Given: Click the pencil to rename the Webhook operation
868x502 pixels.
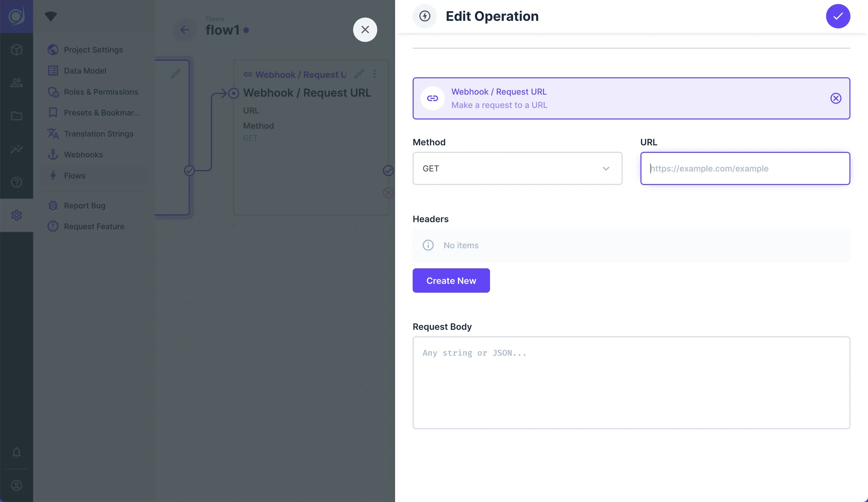Looking at the screenshot, I should 359,74.
